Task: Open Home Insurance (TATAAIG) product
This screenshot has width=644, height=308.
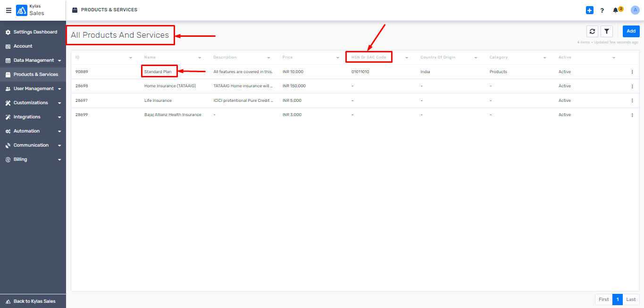Action: coord(170,86)
